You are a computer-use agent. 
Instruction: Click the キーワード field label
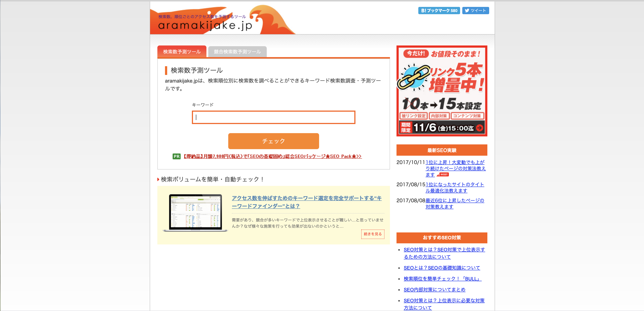point(202,105)
